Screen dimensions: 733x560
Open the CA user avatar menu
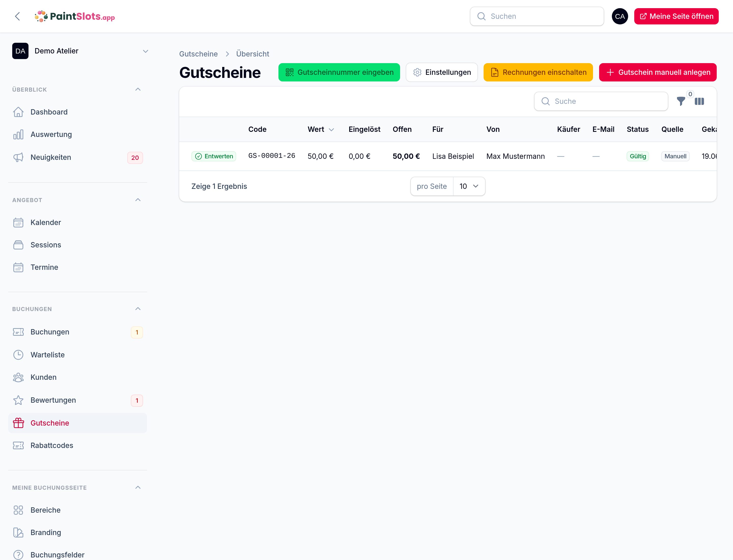click(620, 16)
